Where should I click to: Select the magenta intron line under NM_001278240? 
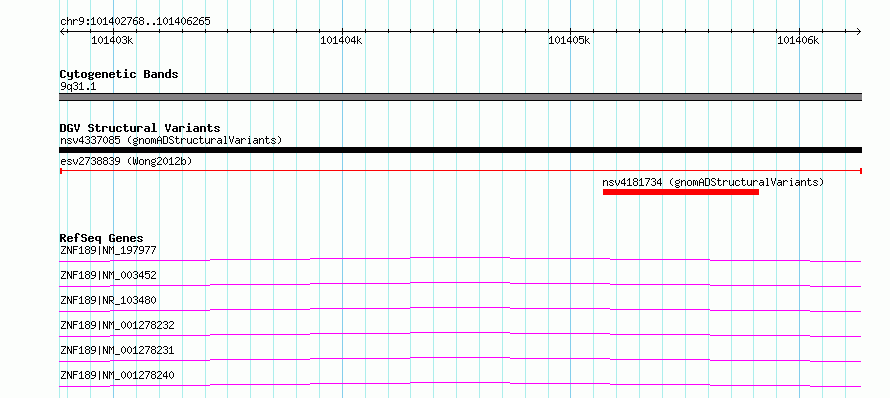(460, 384)
